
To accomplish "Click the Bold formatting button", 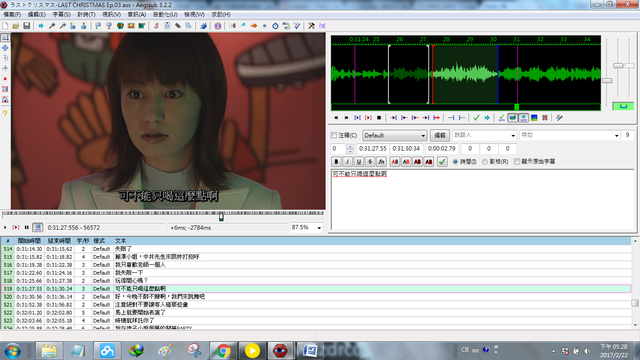I will (x=336, y=162).
